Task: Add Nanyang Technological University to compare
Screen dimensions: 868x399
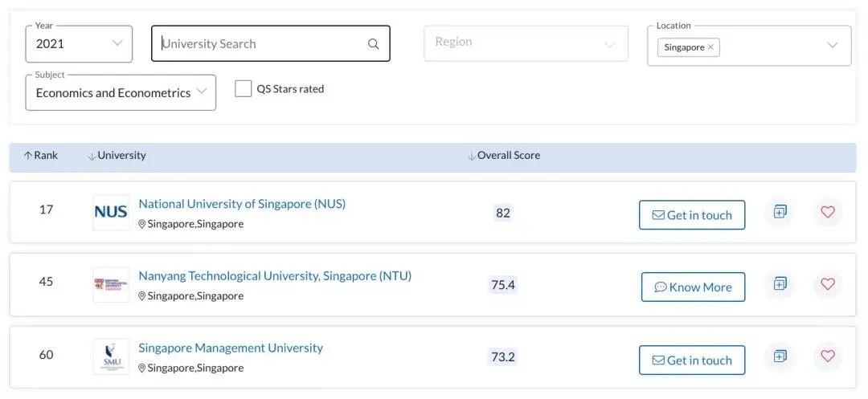Action: coord(780,284)
